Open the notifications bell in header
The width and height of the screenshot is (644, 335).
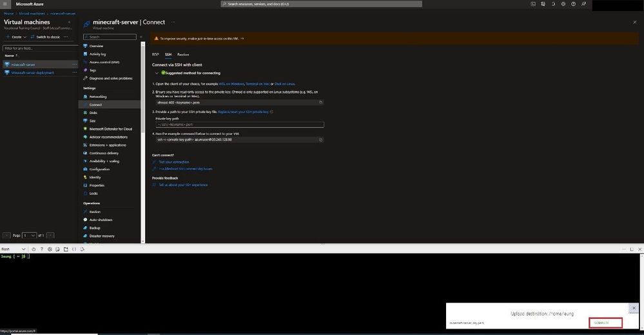click(553, 4)
